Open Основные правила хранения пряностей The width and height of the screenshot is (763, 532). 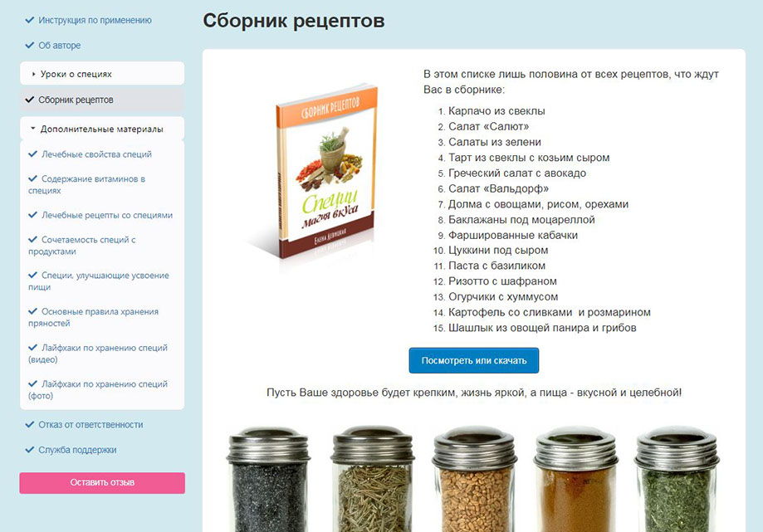point(94,317)
